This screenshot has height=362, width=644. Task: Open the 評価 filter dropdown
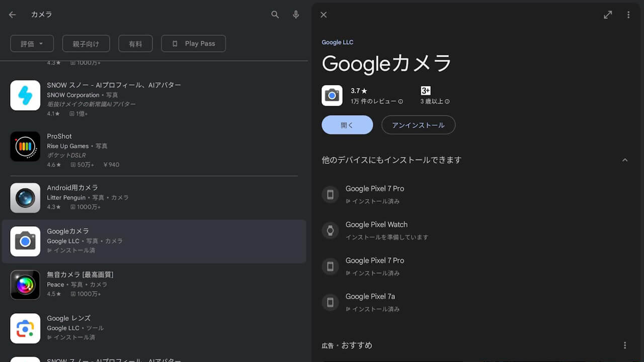pos(32,43)
